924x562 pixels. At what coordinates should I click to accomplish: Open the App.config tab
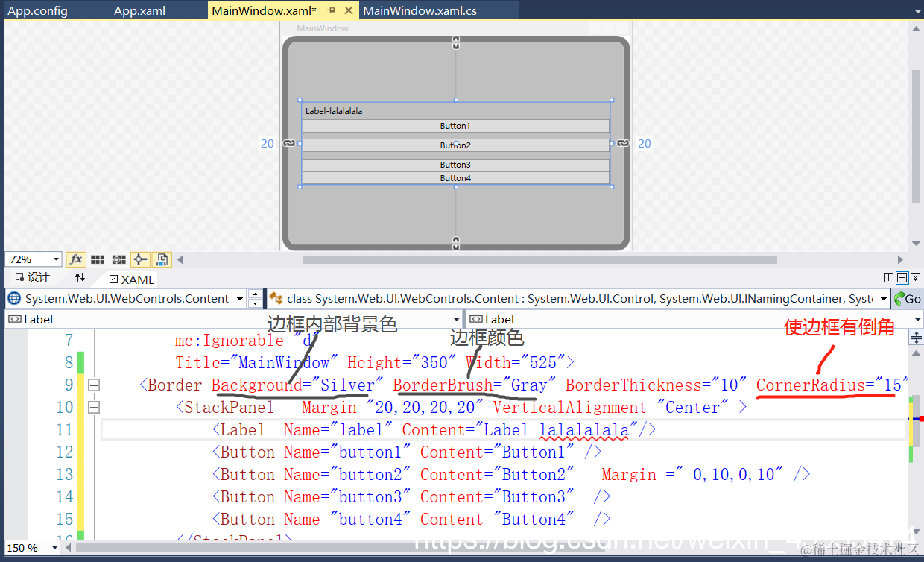[37, 10]
